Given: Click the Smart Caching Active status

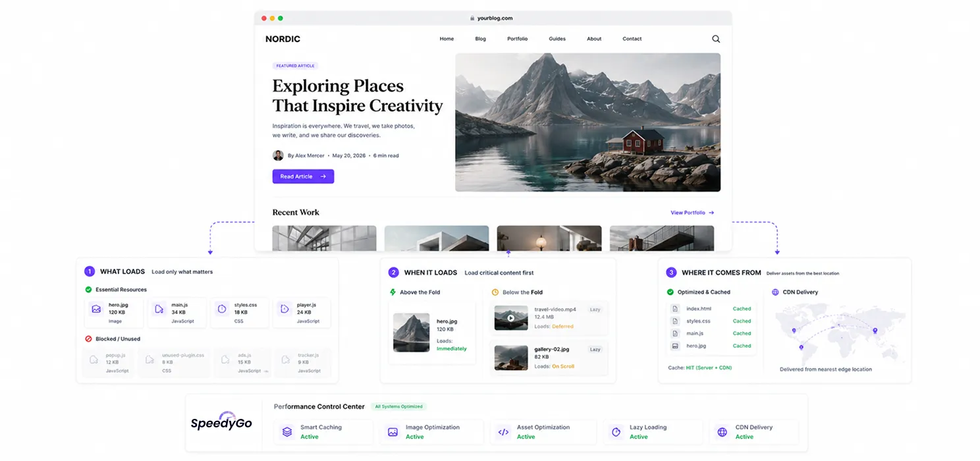Looking at the screenshot, I should point(310,437).
